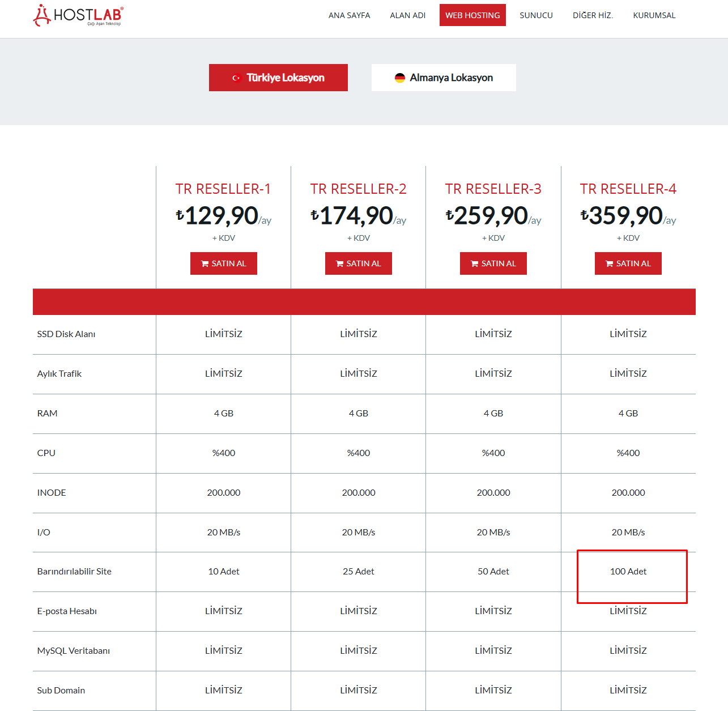Open the DİĞER HİZ. menu item
Viewport: 728px width, 711px height.
pos(593,15)
